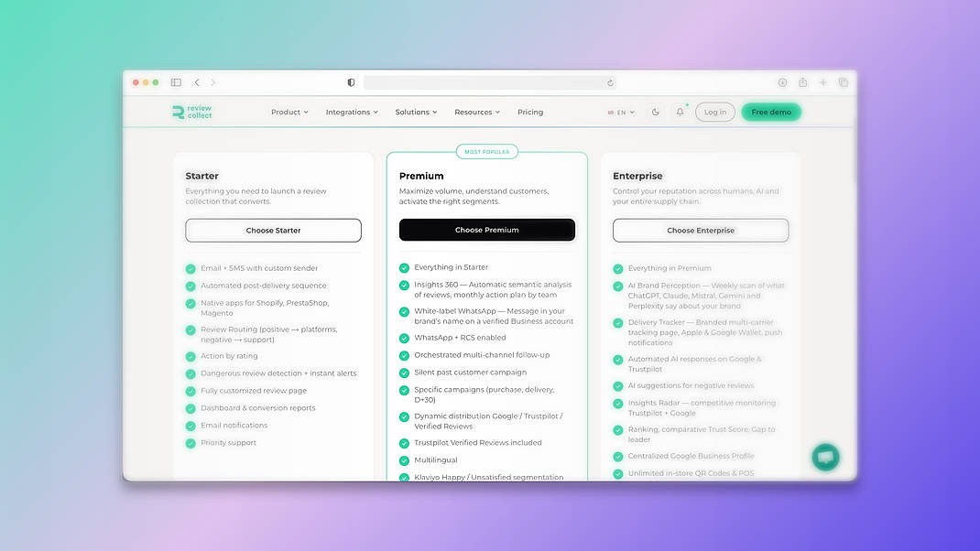Click Choose Premium button
Image resolution: width=980 pixels, height=551 pixels.
click(x=487, y=230)
